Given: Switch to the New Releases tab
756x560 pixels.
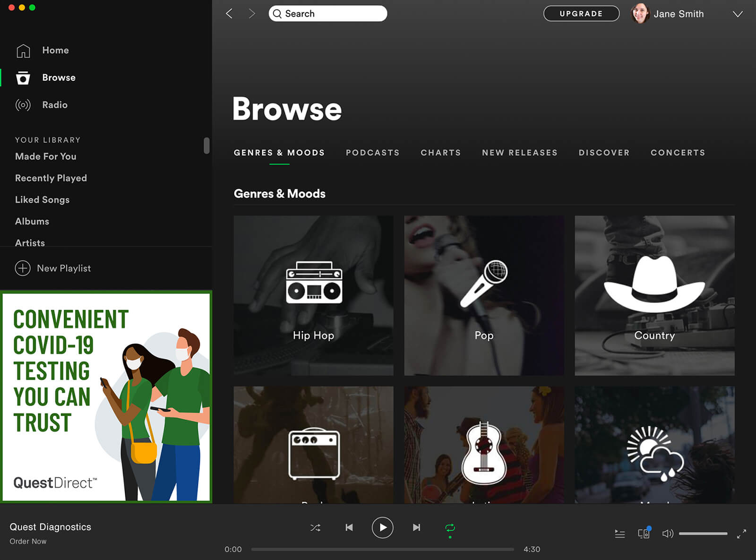Looking at the screenshot, I should [519, 153].
